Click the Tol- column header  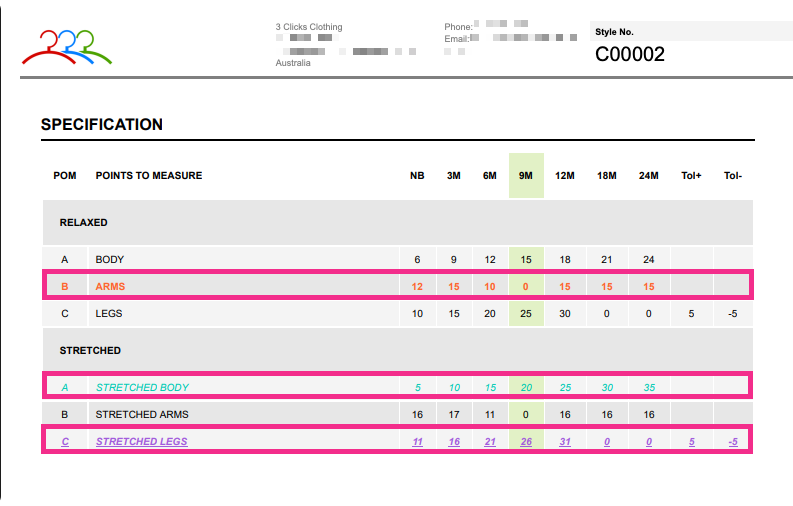(733, 176)
